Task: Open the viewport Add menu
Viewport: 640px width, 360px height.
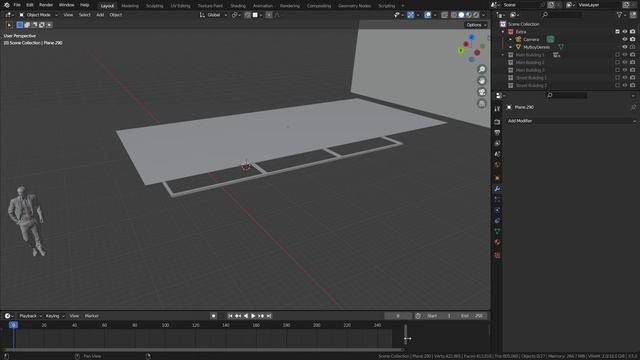Action: pos(100,15)
